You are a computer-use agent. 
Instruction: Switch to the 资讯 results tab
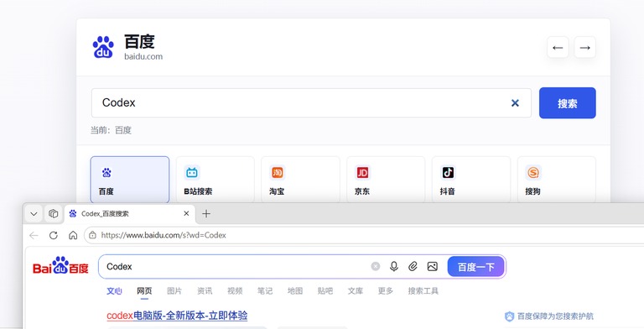[x=205, y=291]
